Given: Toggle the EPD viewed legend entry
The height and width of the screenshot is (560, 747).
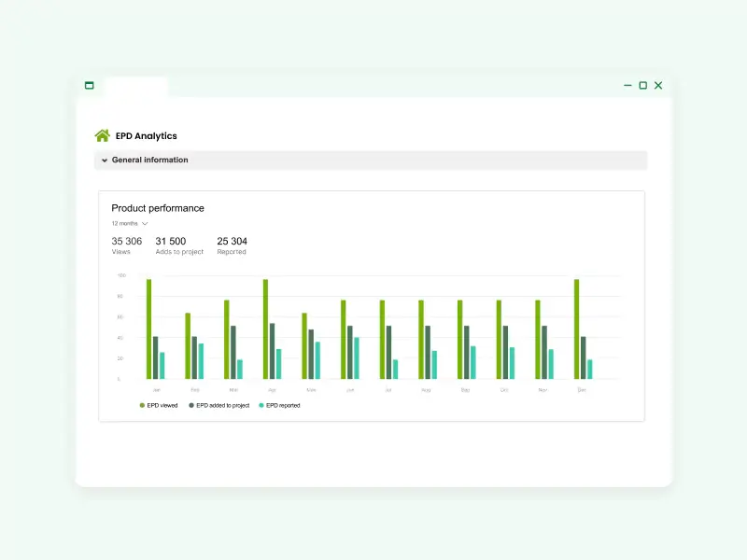Looking at the screenshot, I should point(159,406).
